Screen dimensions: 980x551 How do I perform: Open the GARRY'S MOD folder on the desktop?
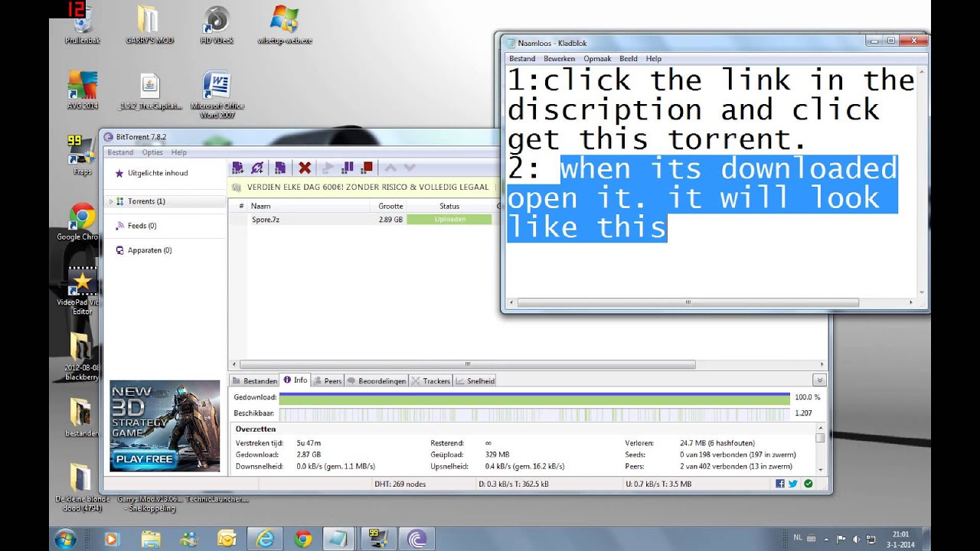pyautogui.click(x=149, y=25)
